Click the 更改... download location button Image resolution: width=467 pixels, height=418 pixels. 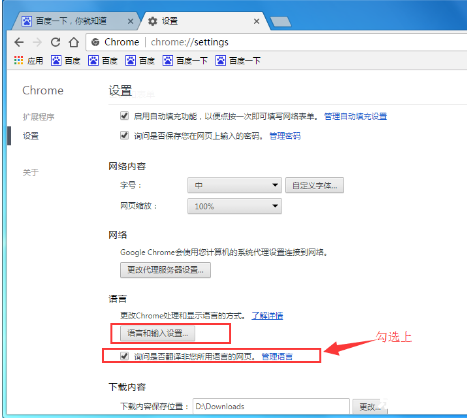370,407
